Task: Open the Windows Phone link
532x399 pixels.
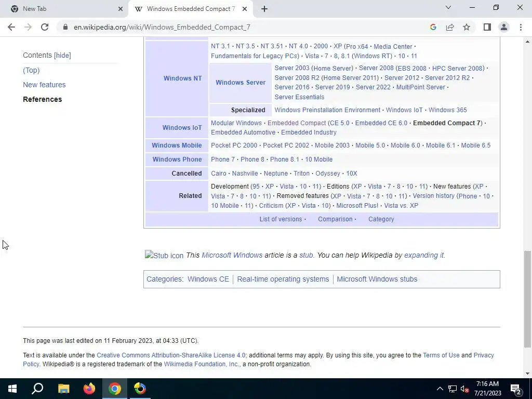Action: click(x=177, y=159)
